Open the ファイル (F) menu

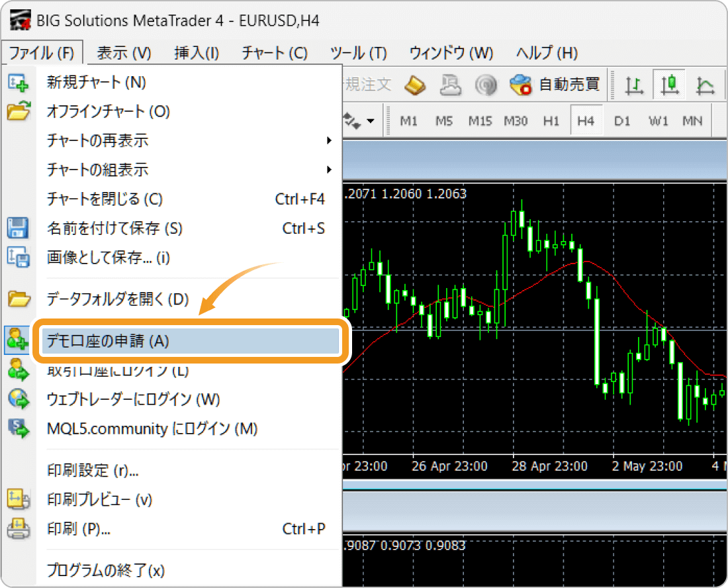click(42, 53)
